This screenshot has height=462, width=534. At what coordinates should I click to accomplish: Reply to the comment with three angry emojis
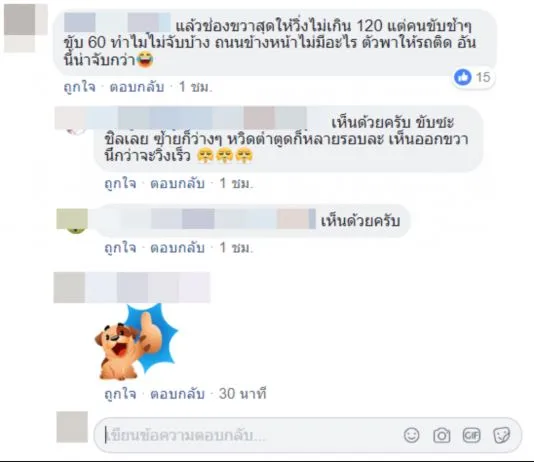[177, 184]
